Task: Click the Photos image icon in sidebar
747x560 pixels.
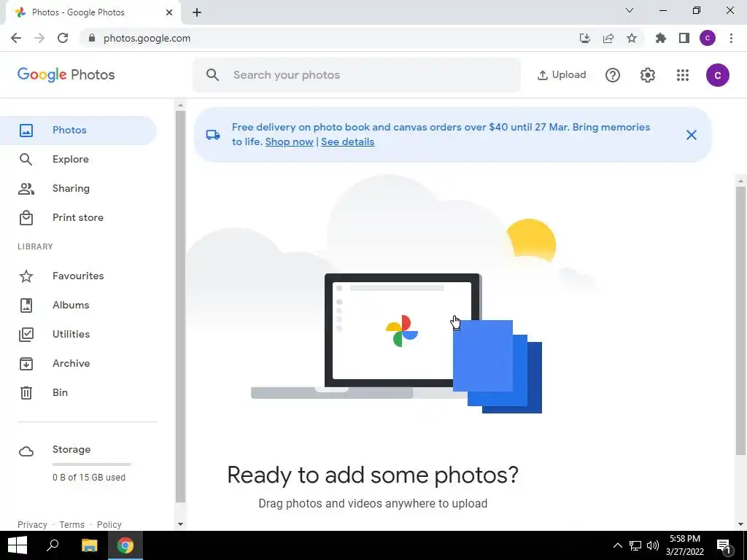Action: tap(26, 130)
